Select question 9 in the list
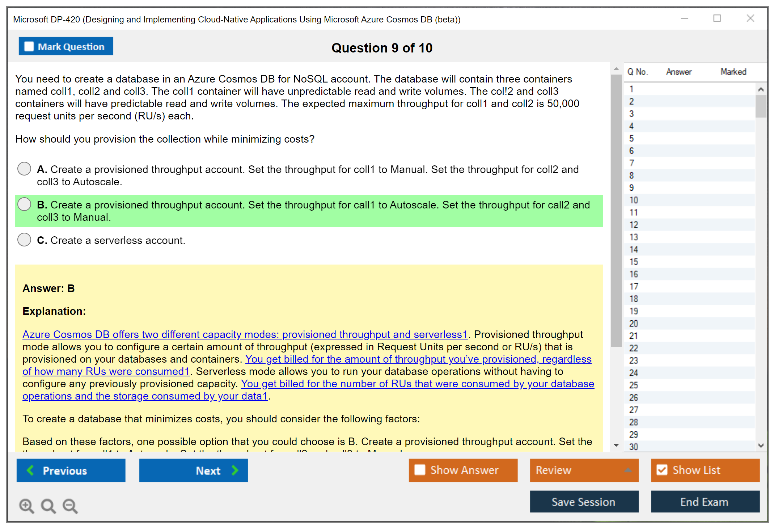This screenshot has width=778, height=532. coord(631,188)
